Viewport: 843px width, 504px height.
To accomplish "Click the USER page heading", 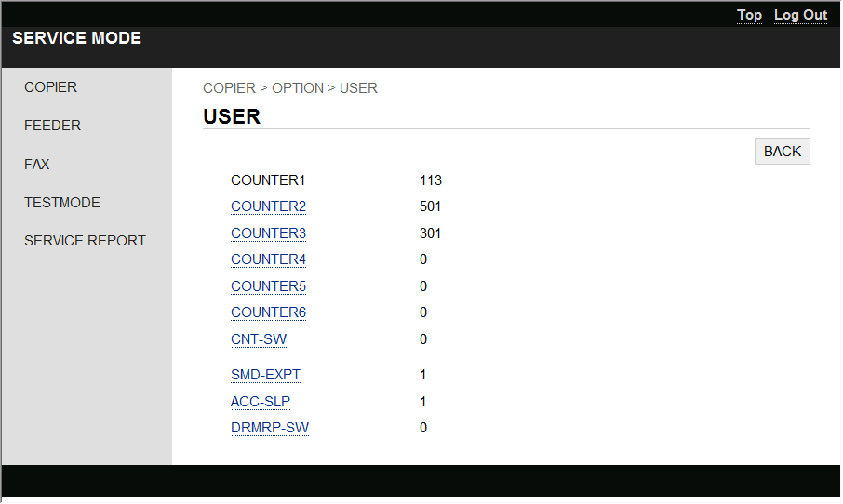I will 232,116.
